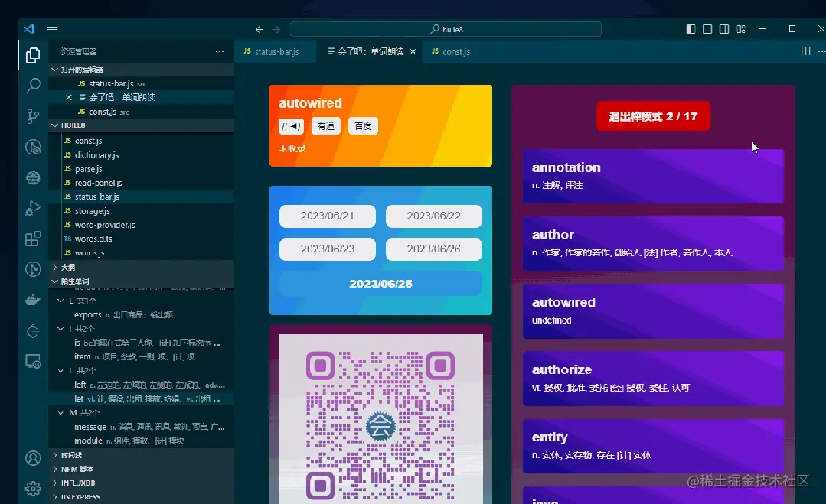Click the 有道 dictionary button
The image size is (826, 504).
coord(326,125)
